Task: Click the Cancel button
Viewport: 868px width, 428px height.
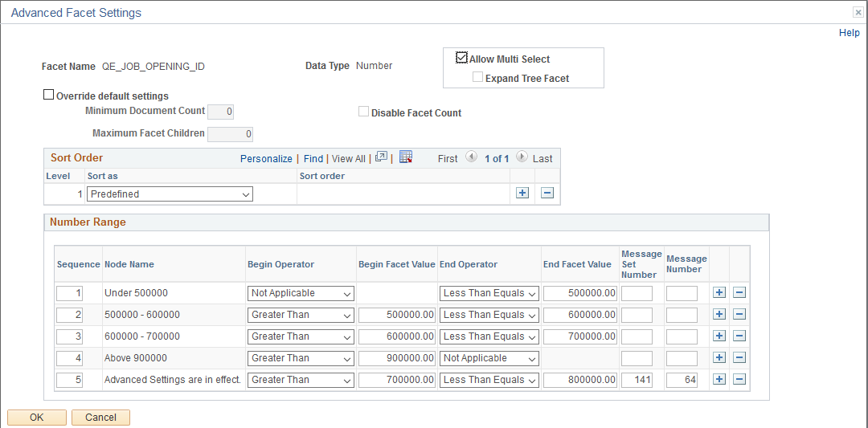Action: pos(100,418)
